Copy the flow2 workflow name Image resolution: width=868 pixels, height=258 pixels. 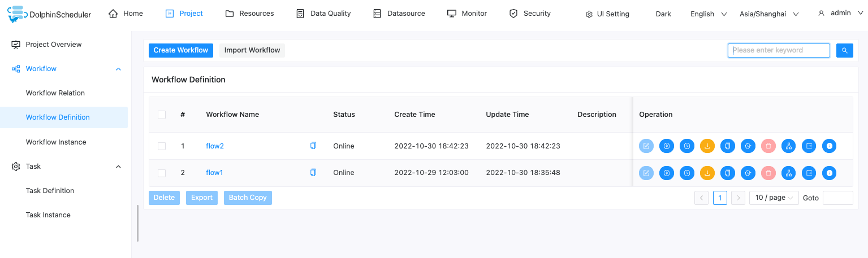[x=313, y=146]
